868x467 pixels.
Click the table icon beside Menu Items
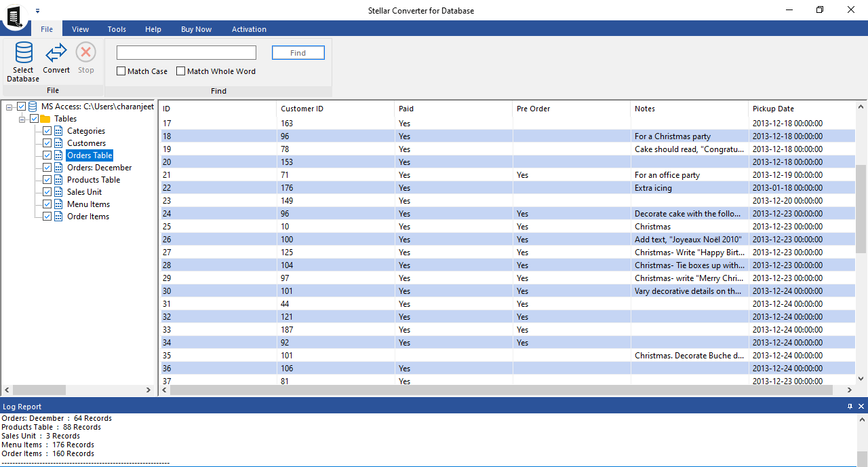58,204
